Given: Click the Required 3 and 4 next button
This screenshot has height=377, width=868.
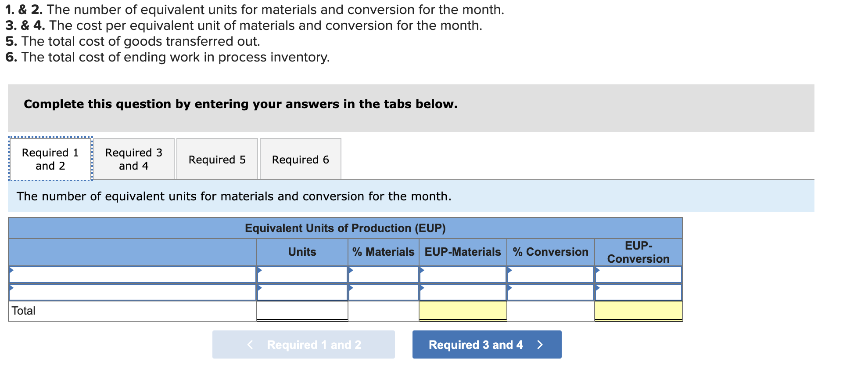Looking at the screenshot, I should pyautogui.click(x=486, y=344).
